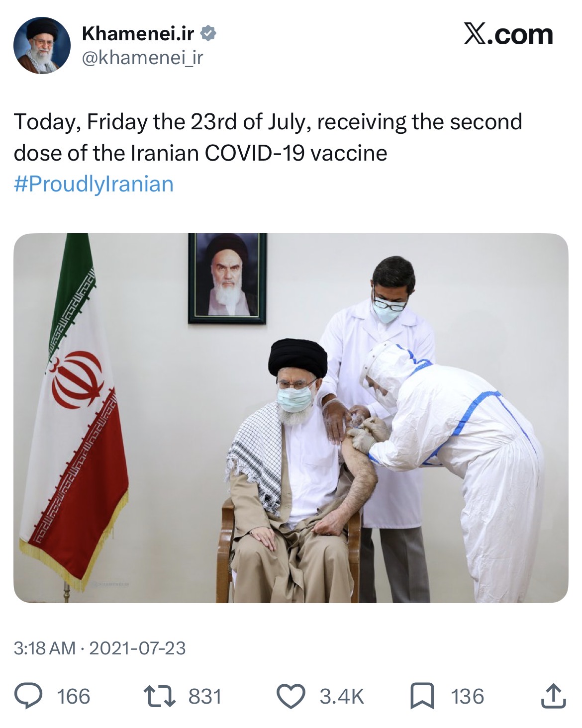582x728 pixels.
Task: Click the verified badge icon
Action: (208, 34)
